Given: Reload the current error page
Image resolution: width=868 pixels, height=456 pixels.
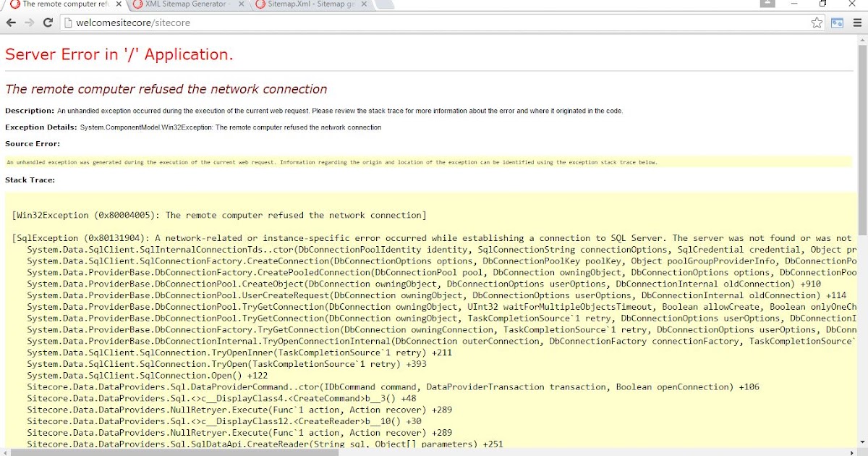Looking at the screenshot, I should (x=48, y=22).
